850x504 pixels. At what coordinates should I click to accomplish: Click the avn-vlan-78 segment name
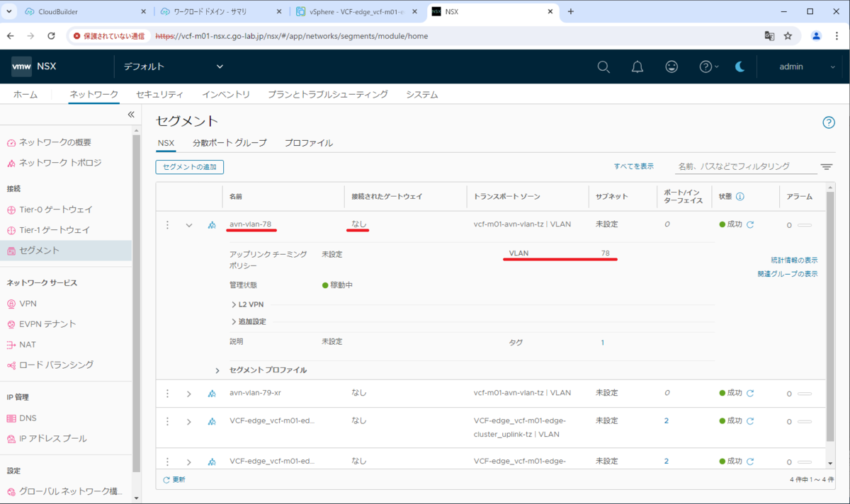coord(251,224)
